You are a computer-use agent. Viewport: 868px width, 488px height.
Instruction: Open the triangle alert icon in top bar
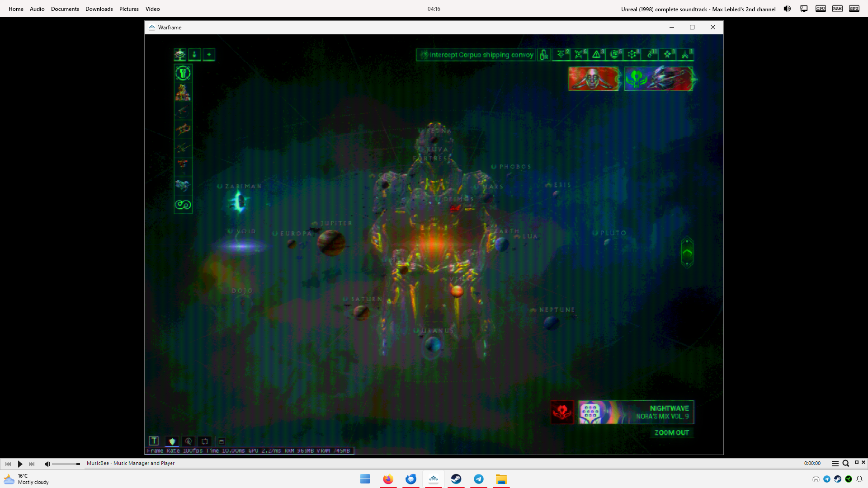click(597, 55)
